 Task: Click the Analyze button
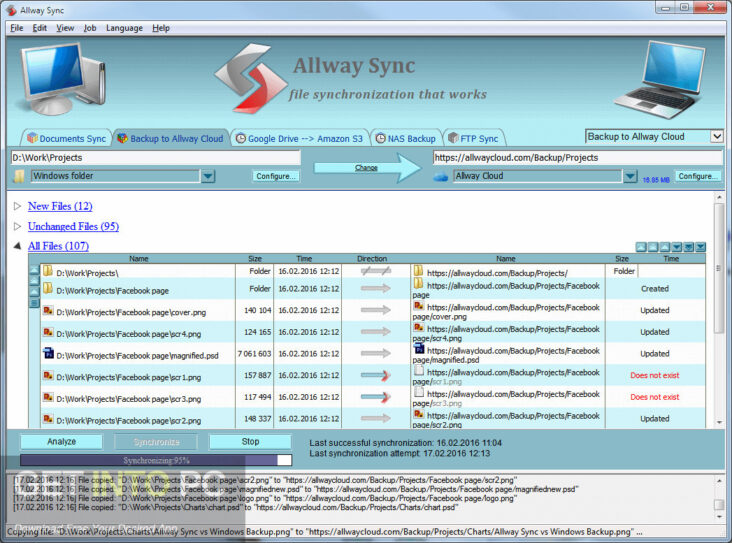pos(61,442)
